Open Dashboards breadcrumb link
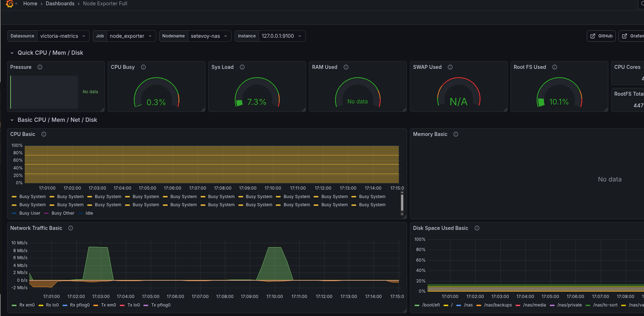This screenshot has width=644, height=316. 60,4
